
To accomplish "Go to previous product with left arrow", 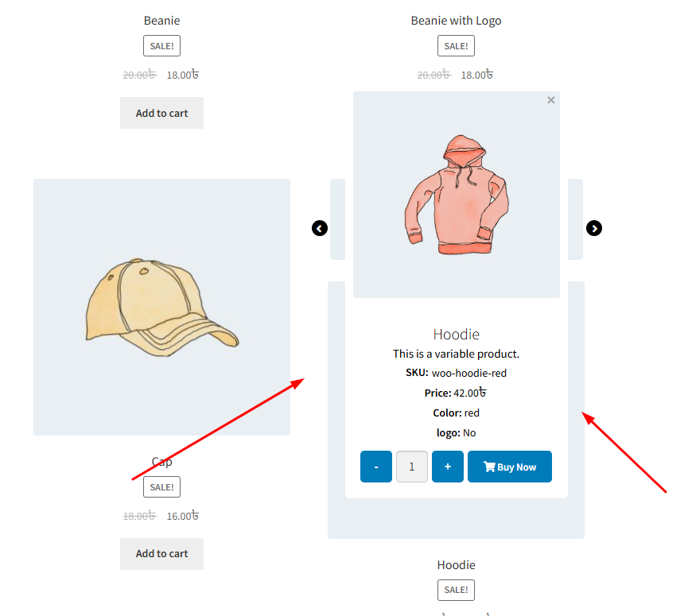I will pyautogui.click(x=320, y=228).
